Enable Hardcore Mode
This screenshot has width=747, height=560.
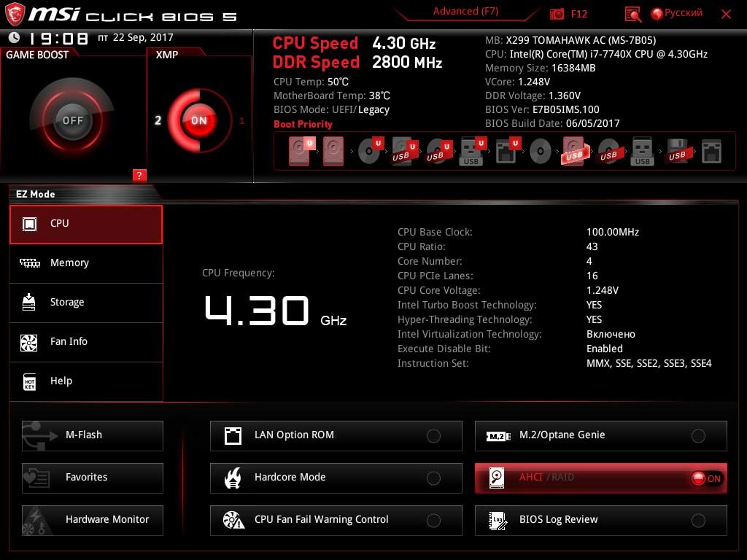click(x=336, y=478)
